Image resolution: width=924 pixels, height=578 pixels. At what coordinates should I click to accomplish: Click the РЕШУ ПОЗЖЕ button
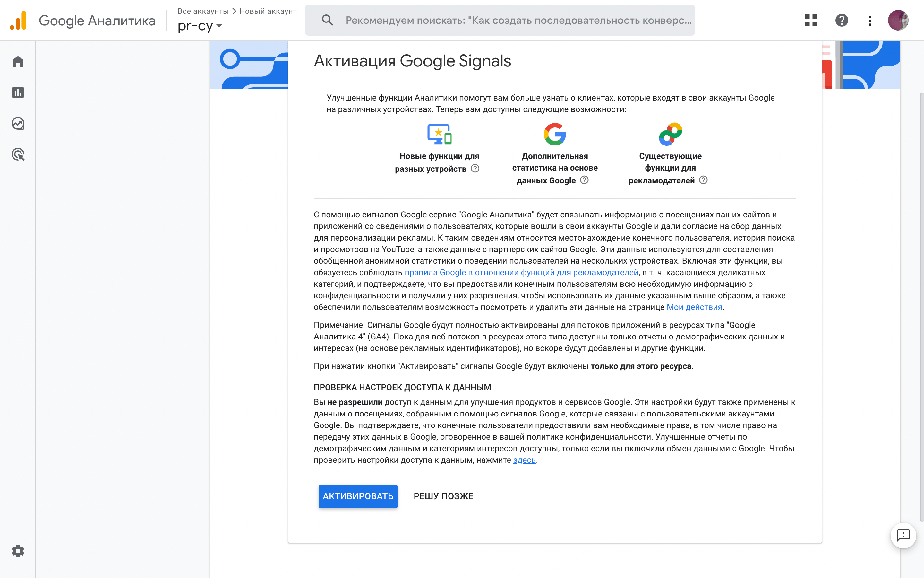443,496
